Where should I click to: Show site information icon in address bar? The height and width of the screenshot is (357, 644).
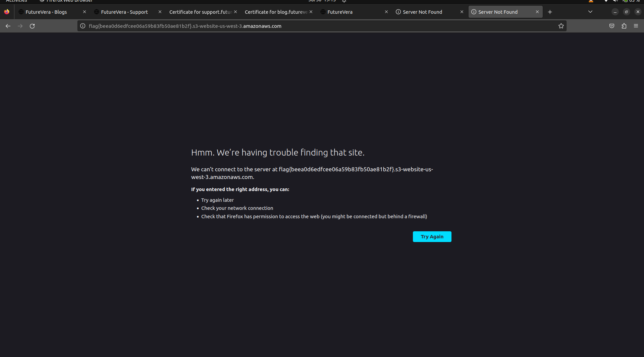point(83,26)
